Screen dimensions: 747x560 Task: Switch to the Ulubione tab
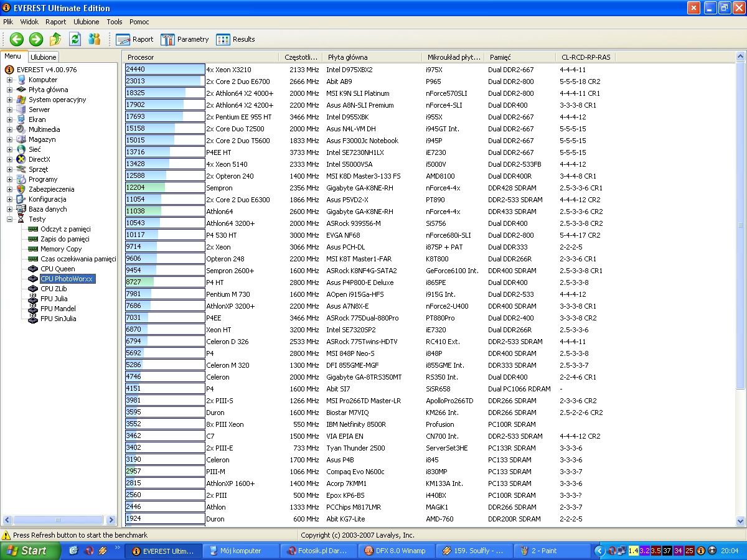(44, 57)
